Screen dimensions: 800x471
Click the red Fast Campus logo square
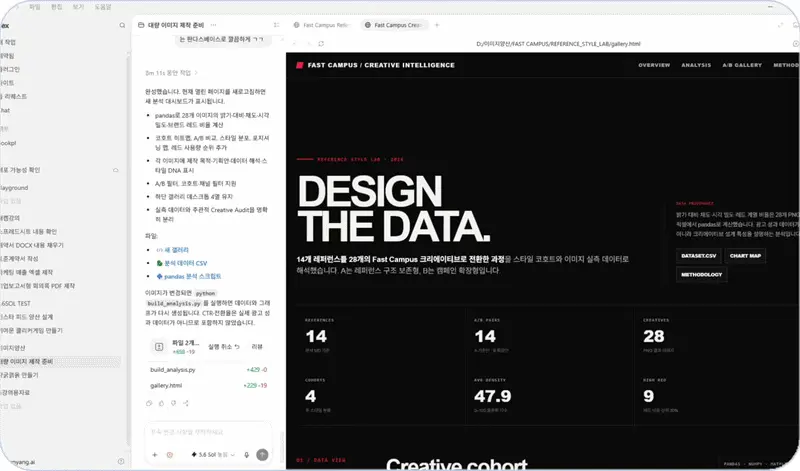300,65
